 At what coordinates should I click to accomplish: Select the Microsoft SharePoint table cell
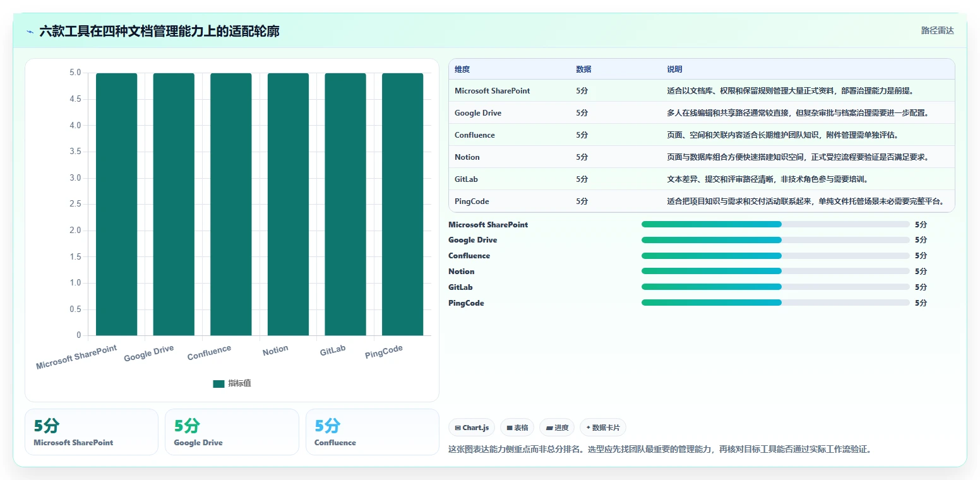pyautogui.click(x=492, y=91)
